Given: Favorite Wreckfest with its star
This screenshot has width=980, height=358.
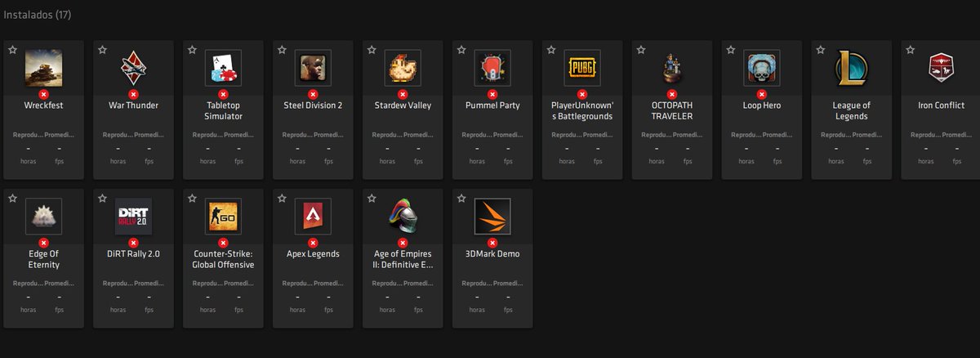Looking at the screenshot, I should coord(12,50).
